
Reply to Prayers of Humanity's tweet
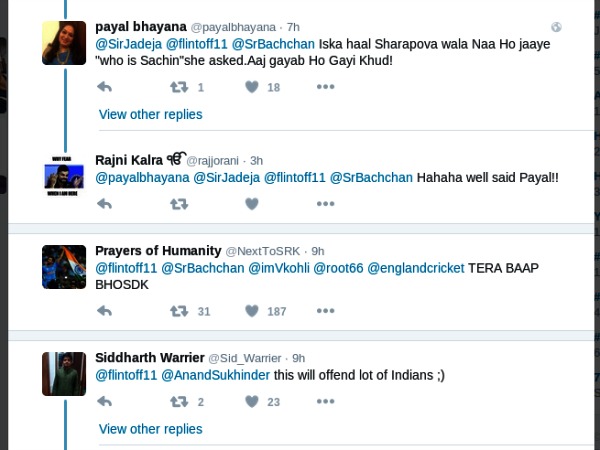point(104,311)
